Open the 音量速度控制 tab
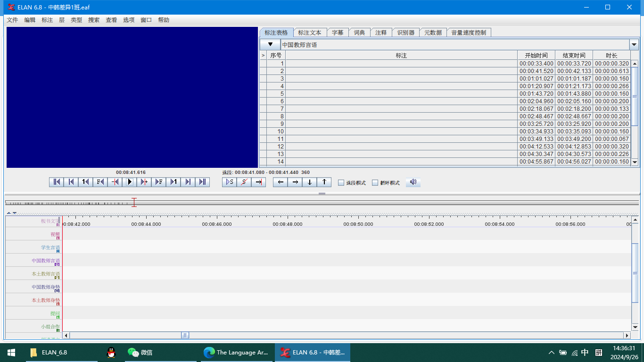Viewport: 644px width, 362px height. pos(468,33)
